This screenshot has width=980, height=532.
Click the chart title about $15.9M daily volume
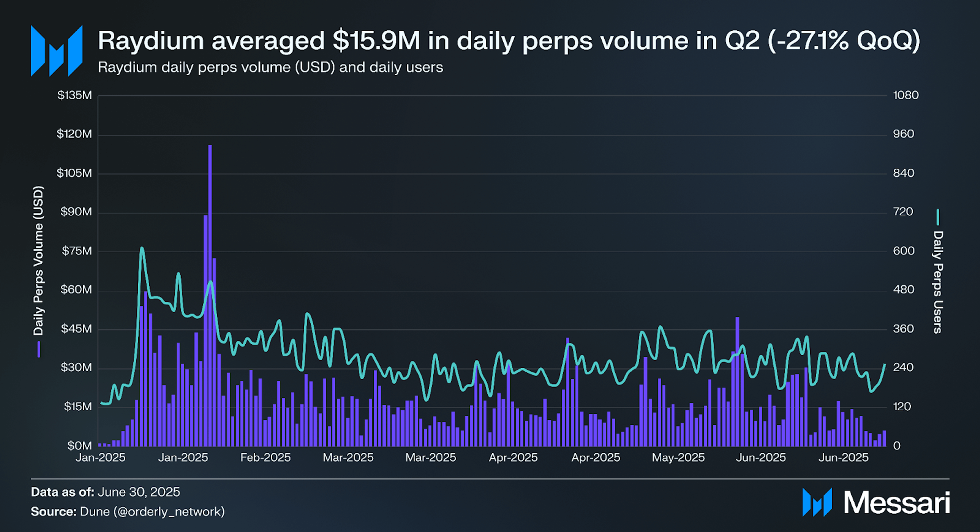(x=509, y=40)
